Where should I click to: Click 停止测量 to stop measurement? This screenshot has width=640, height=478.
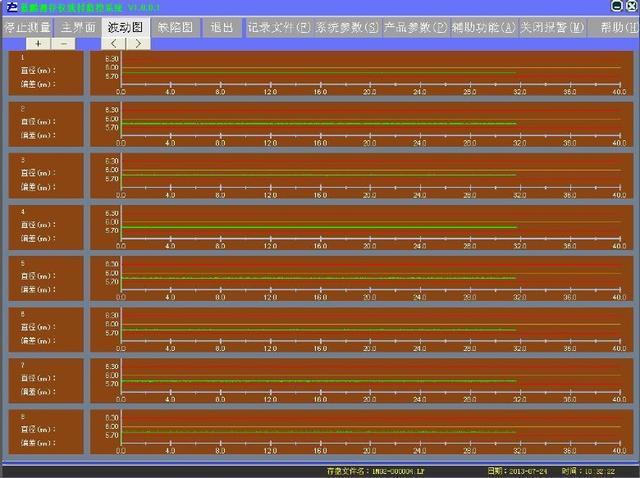25,28
